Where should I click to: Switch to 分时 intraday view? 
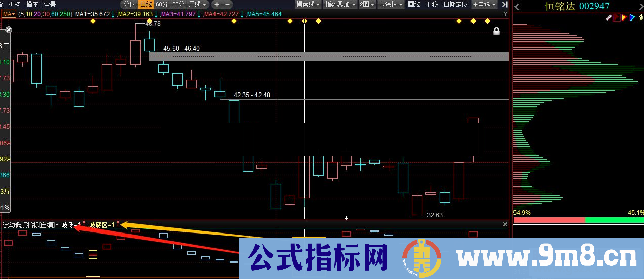(130, 4)
